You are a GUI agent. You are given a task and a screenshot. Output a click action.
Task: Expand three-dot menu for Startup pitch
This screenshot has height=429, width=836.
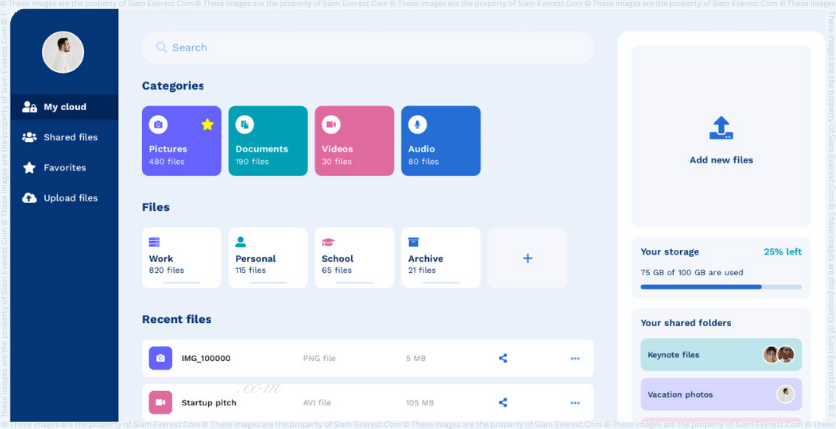[575, 403]
